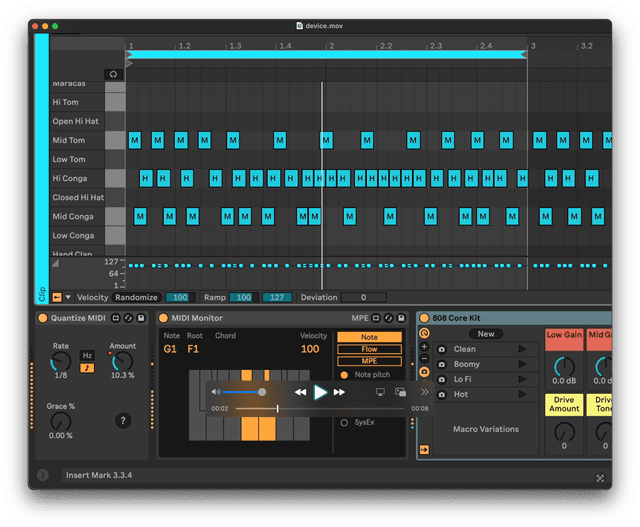Click the MIDI Monitor show/hide presets icon
The width and height of the screenshot is (640, 527).
(376, 318)
